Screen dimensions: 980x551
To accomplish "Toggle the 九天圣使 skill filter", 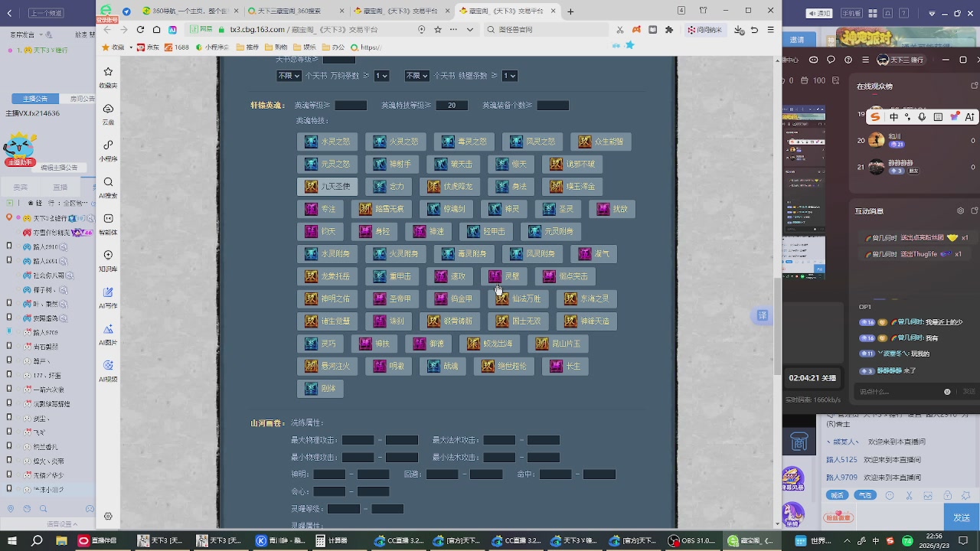I will pyautogui.click(x=328, y=187).
